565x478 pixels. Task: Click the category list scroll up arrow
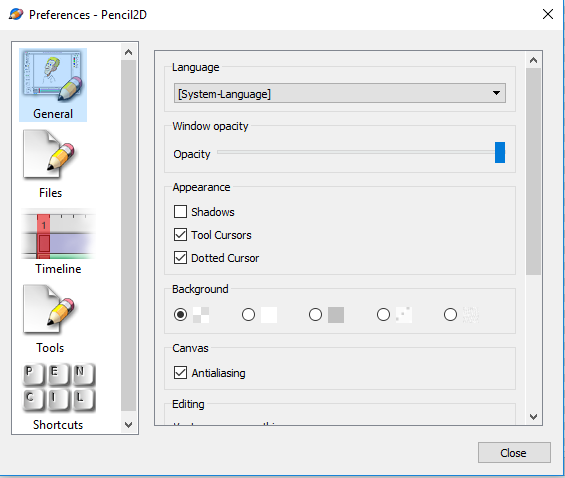(128, 53)
